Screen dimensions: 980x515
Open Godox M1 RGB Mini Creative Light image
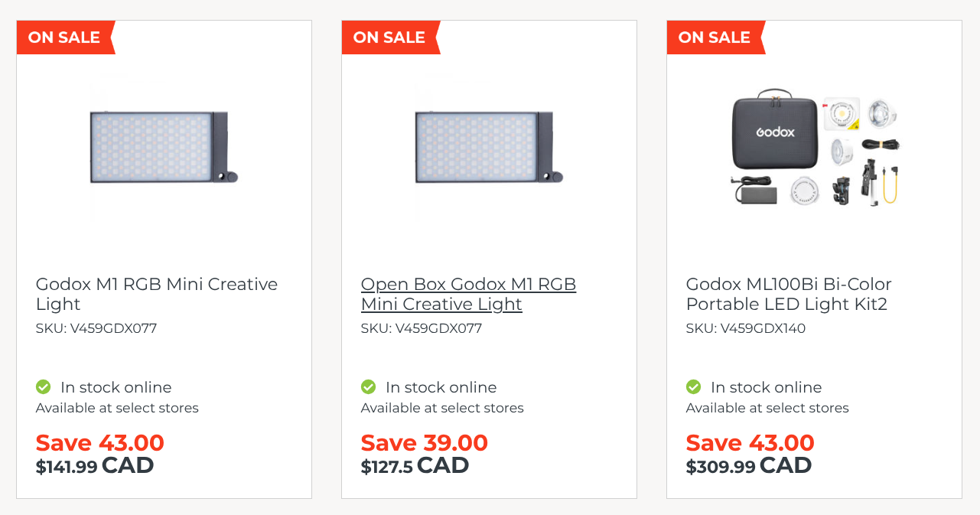pyautogui.click(x=164, y=146)
